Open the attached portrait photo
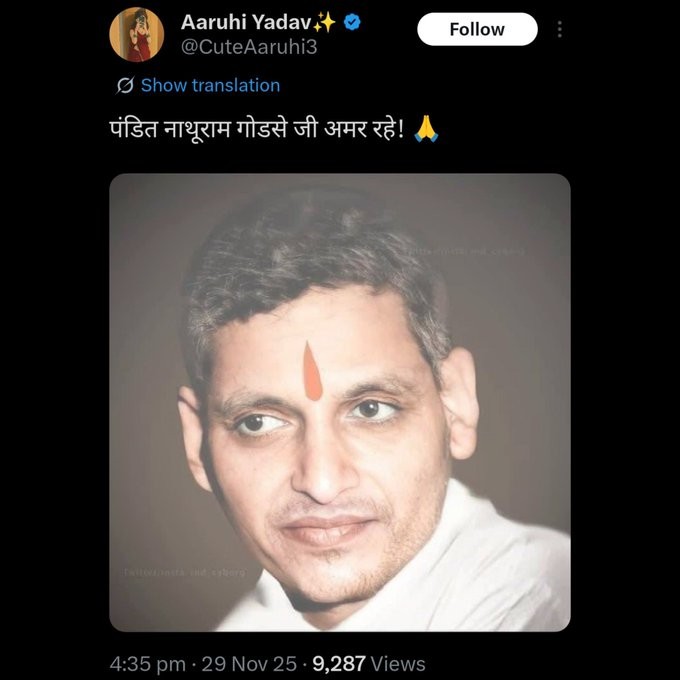This screenshot has height=680, width=680. click(339, 402)
